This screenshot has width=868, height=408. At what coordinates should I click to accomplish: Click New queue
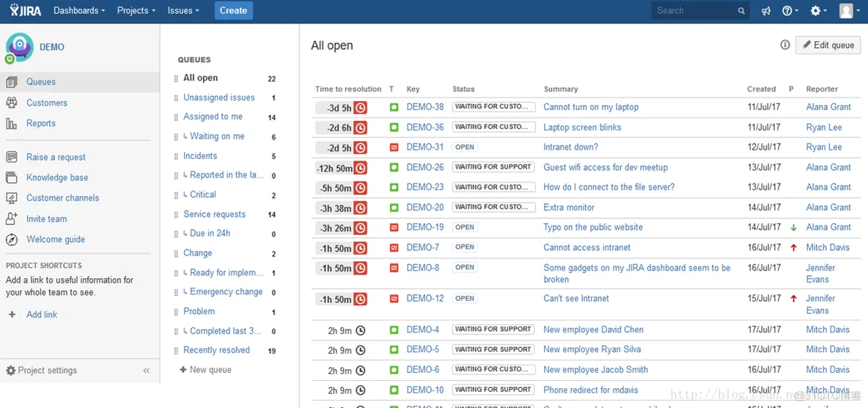point(205,370)
